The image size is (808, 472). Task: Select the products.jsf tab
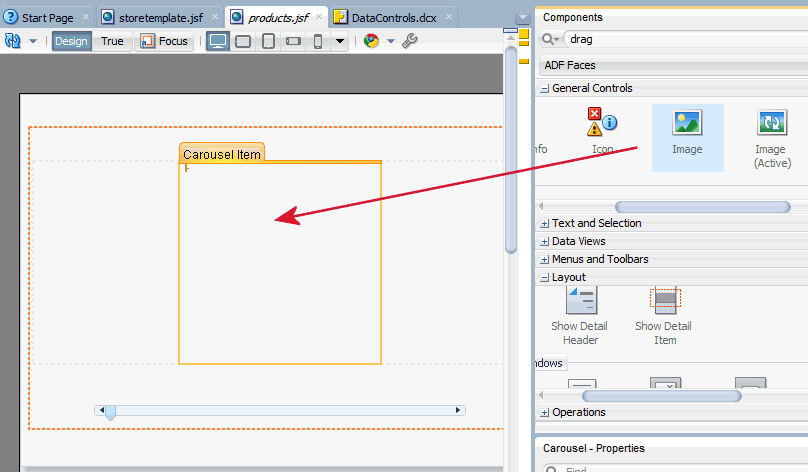[278, 18]
